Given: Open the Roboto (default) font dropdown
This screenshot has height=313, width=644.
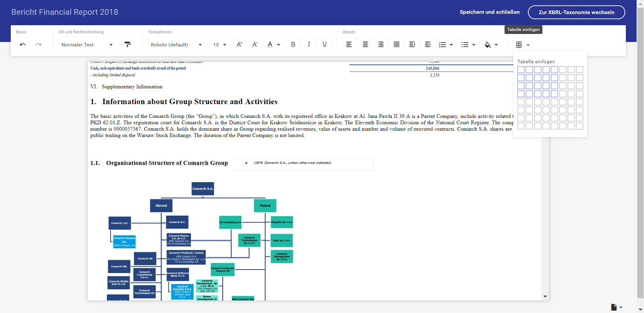Looking at the screenshot, I should coord(177,44).
